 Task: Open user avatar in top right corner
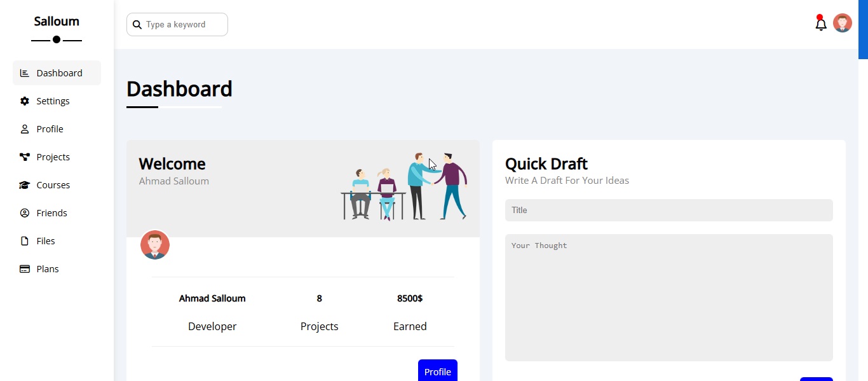pyautogui.click(x=843, y=23)
